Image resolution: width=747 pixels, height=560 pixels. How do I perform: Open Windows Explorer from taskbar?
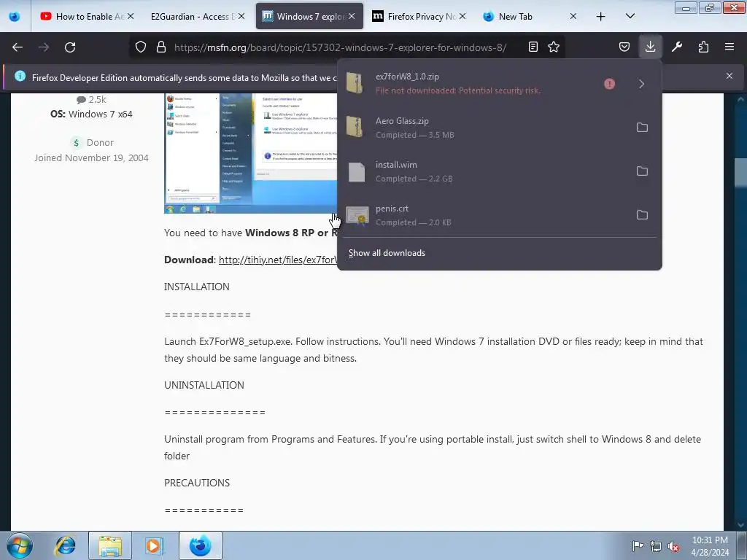(x=110, y=545)
